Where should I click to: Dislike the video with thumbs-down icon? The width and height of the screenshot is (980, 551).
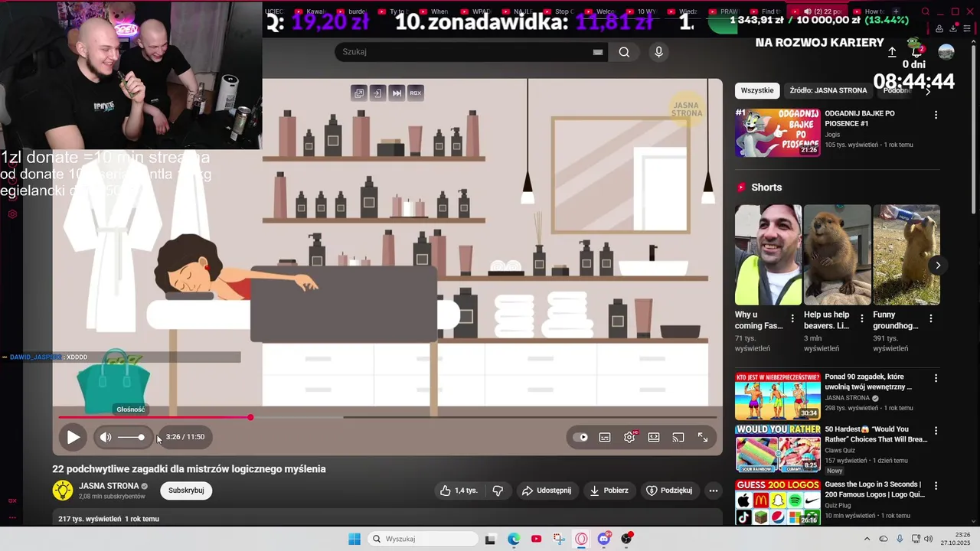tap(498, 491)
